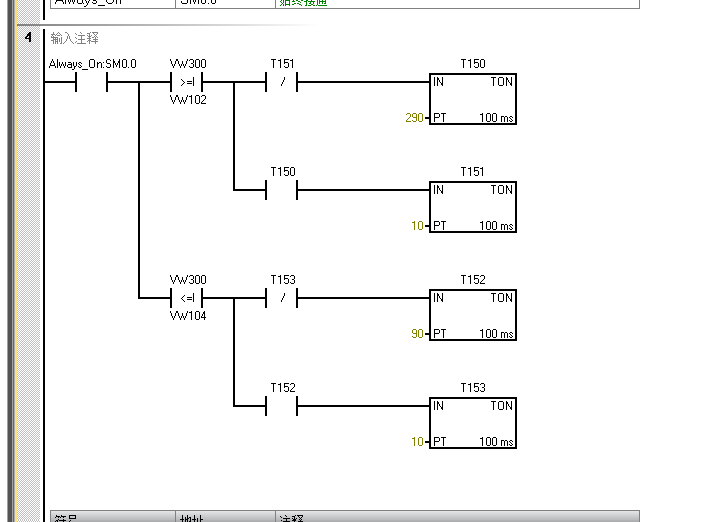Click the VW104 operand under <=I compare
The height and width of the screenshot is (522, 707).
(x=188, y=315)
